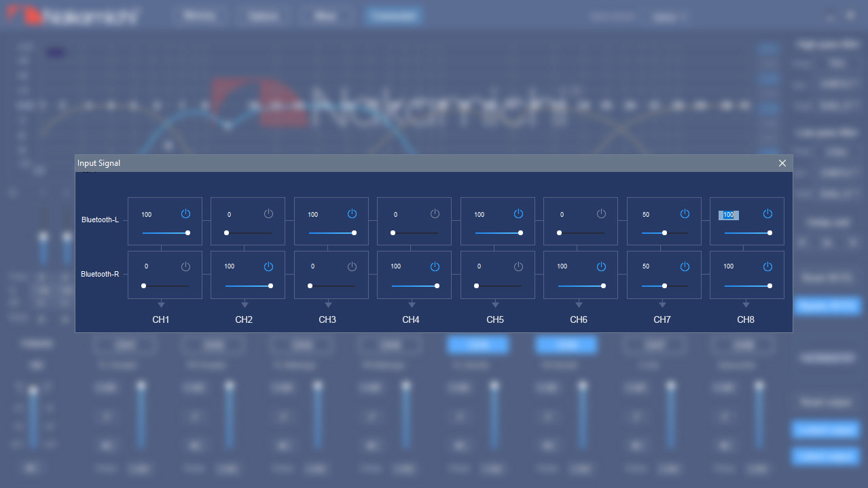Click the Bluetooth-L slider handle for CH2
The width and height of the screenshot is (868, 488).
click(x=226, y=232)
